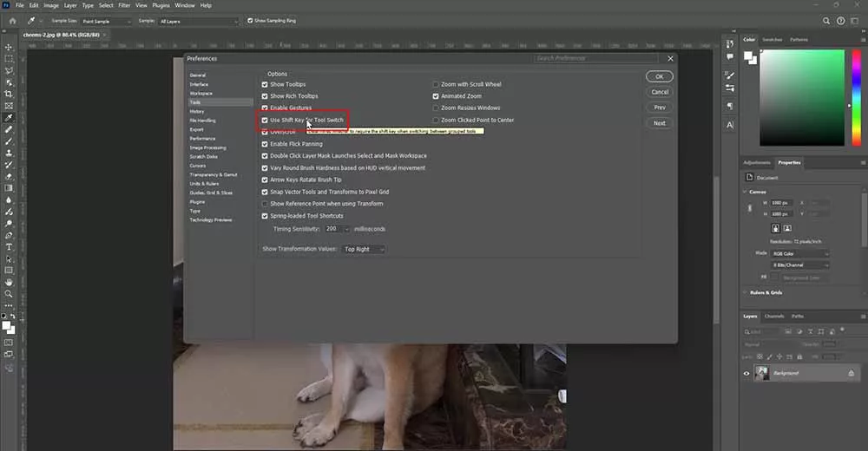Open the History panel icon
This screenshot has width=868, height=451.
[730, 43]
